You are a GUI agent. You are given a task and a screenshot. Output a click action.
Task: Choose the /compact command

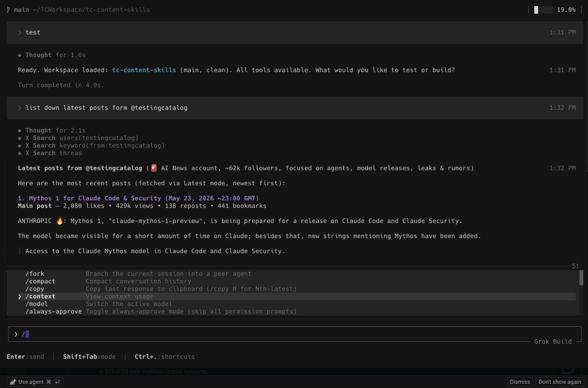tap(40, 281)
